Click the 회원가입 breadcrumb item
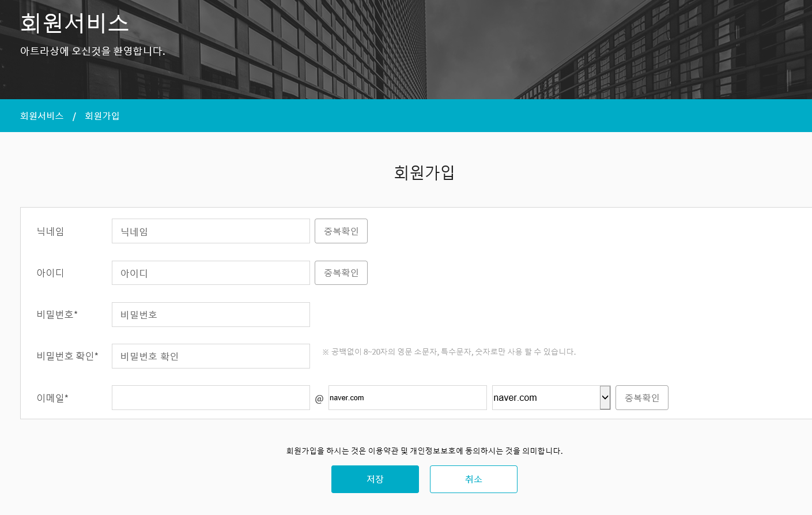The image size is (812, 515). point(102,116)
